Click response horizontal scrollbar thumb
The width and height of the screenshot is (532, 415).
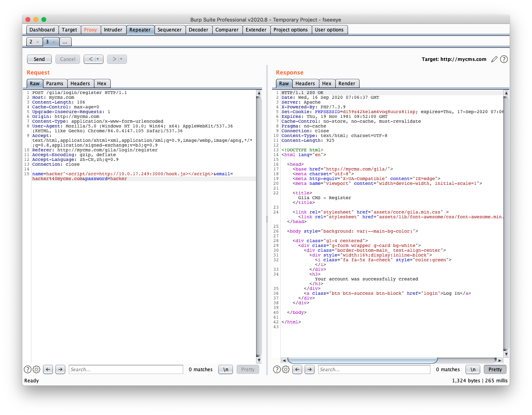coord(362,360)
